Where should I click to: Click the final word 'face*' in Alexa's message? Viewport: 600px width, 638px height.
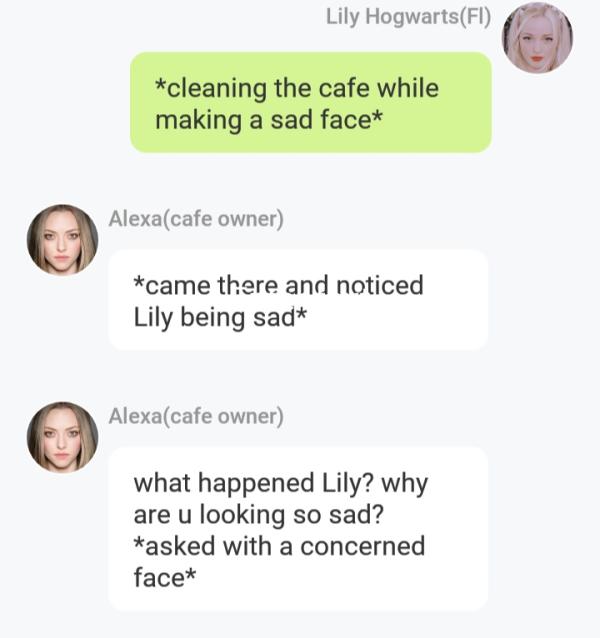click(x=165, y=577)
